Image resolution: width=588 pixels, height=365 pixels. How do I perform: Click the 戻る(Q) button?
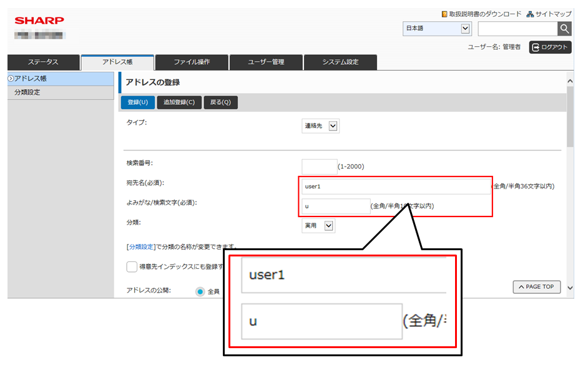(x=220, y=102)
